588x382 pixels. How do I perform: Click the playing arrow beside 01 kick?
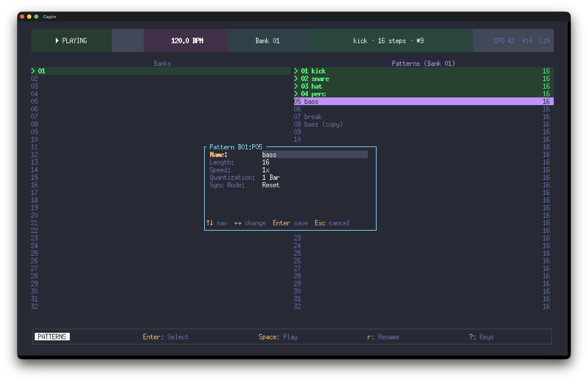pyautogui.click(x=296, y=71)
